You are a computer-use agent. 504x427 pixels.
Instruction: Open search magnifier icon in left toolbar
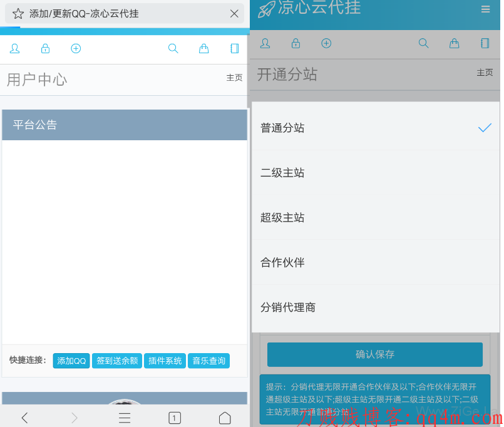(173, 49)
